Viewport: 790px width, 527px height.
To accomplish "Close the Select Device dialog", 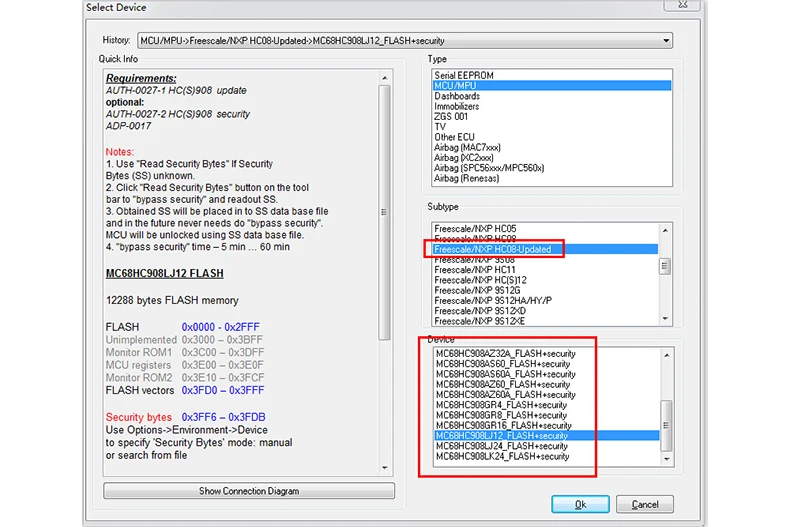I will pyautogui.click(x=682, y=5).
